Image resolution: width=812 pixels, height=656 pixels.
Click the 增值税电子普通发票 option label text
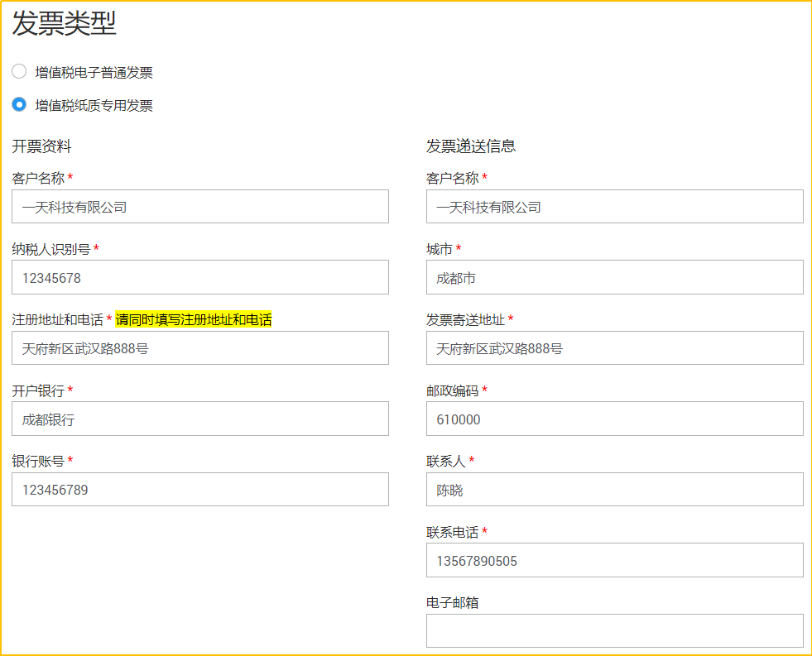click(94, 73)
